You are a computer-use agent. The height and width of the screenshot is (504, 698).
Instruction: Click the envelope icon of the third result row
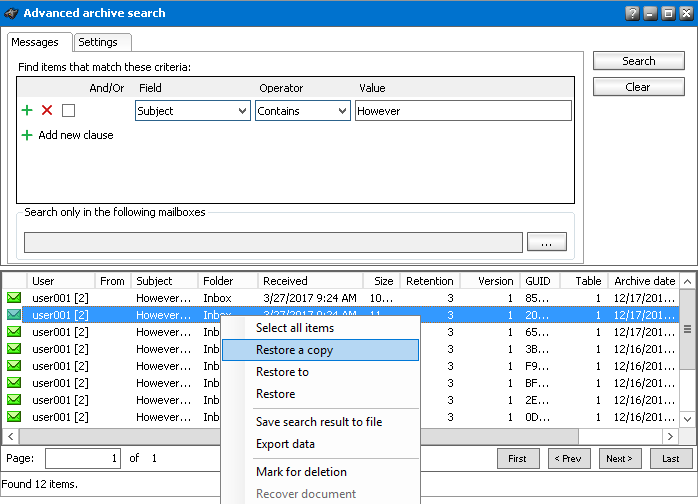(14, 332)
